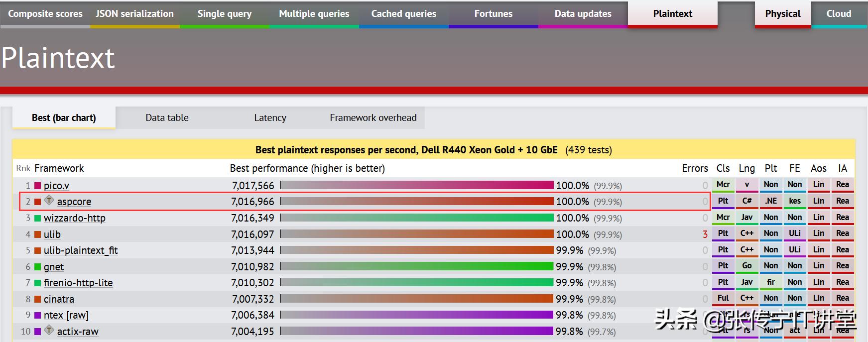Screen dimensions: 868x342
Task: Switch to Cloud hardware results
Action: click(839, 14)
